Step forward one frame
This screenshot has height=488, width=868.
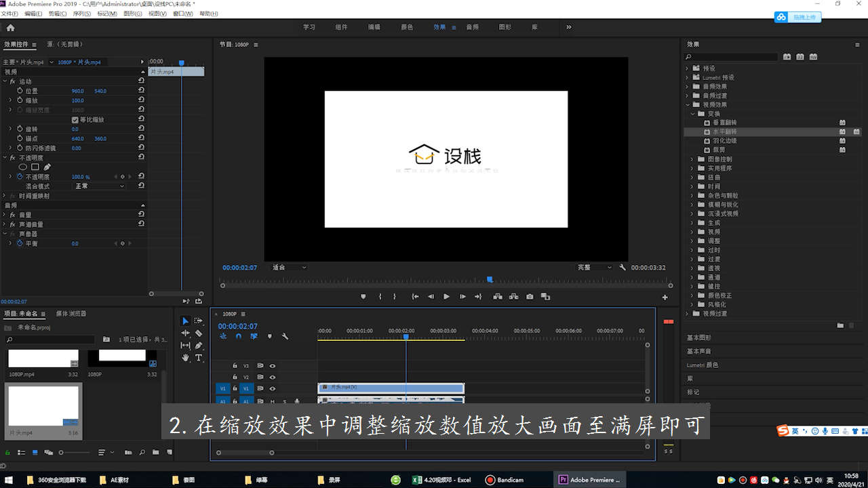click(x=462, y=296)
